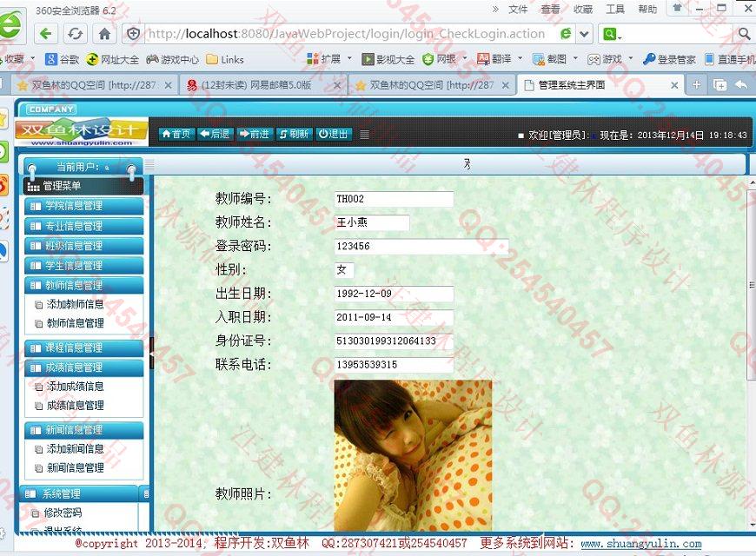The image size is (756, 556).
Task: Open the 游戏中心 bookmark
Action: pos(173,59)
